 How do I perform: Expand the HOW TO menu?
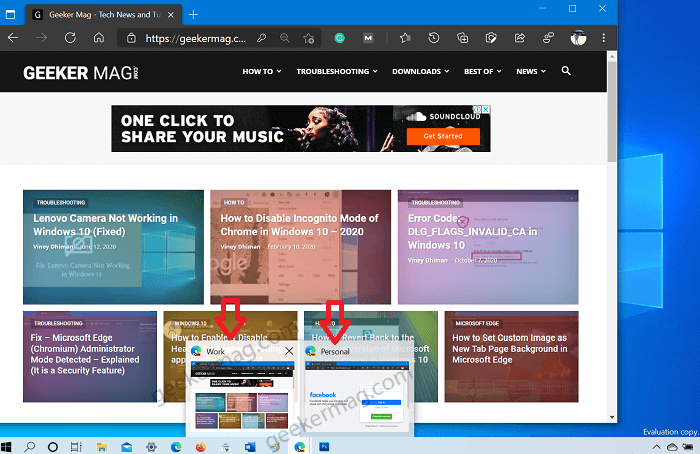point(262,71)
